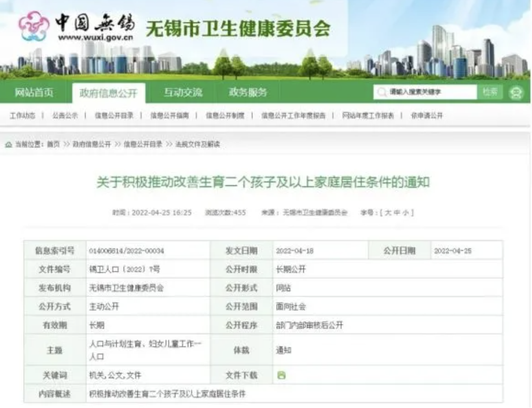532x408 pixels.
Task: Click the robot assistant icon beside search
Action: [x=516, y=92]
